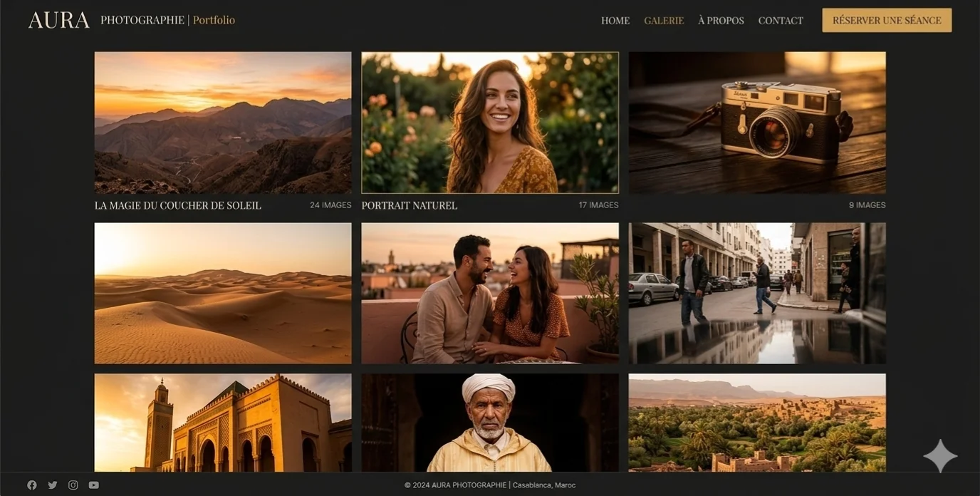Open the Facebook social icon
Screen dimensions: 980x496
[31, 485]
